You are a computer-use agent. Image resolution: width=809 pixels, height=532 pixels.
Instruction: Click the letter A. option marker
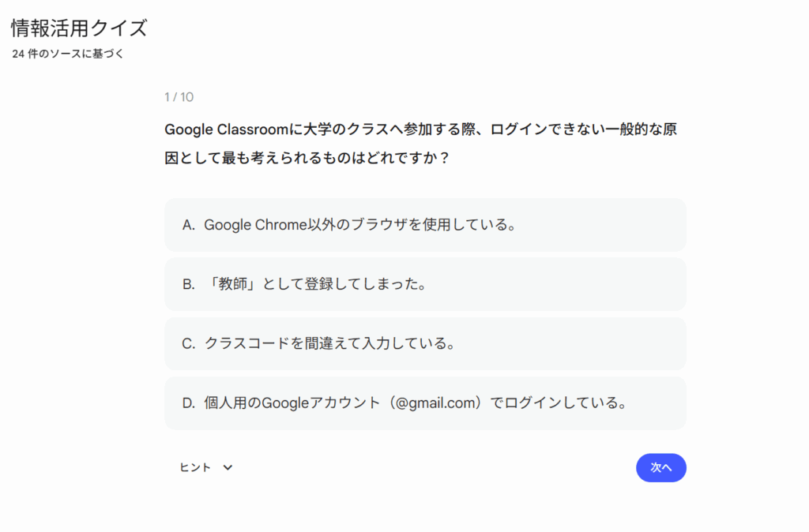tap(188, 225)
